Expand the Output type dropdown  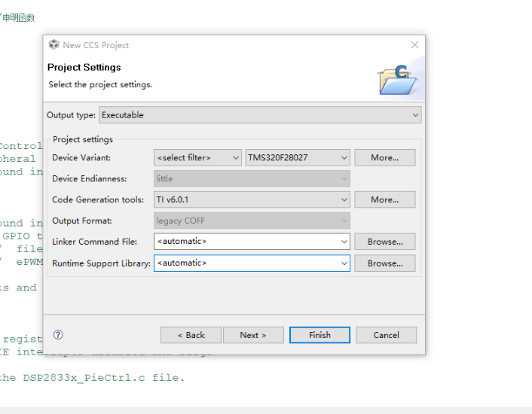click(x=415, y=115)
